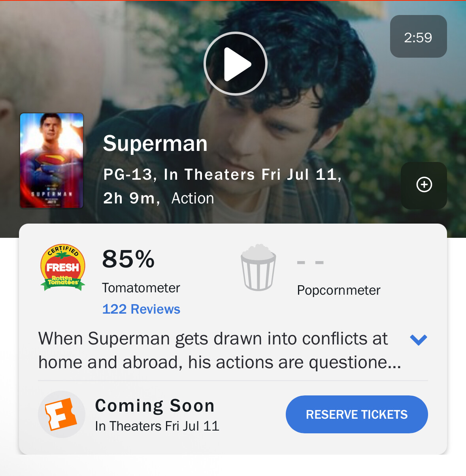Tap the Popcornmeter popcorn bucket icon
The width and height of the screenshot is (466, 476).
tap(258, 267)
